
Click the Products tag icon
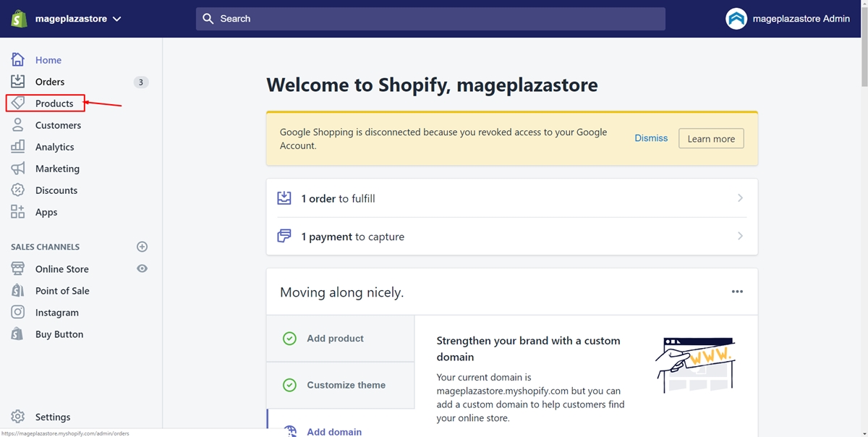(x=18, y=103)
